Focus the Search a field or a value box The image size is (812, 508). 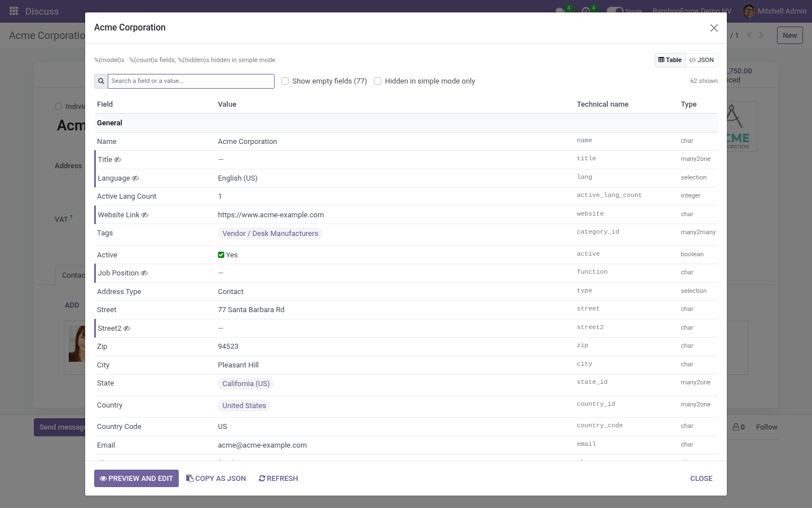pyautogui.click(x=191, y=81)
